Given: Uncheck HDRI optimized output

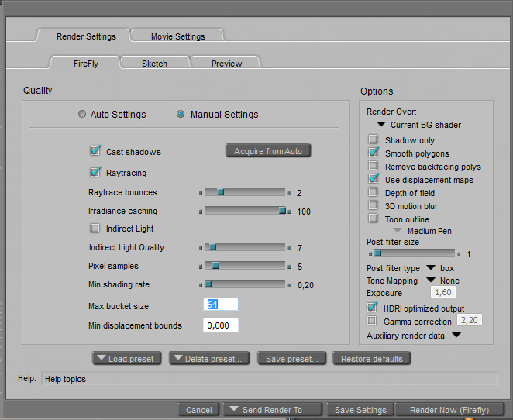Looking at the screenshot, I should pos(372,307).
